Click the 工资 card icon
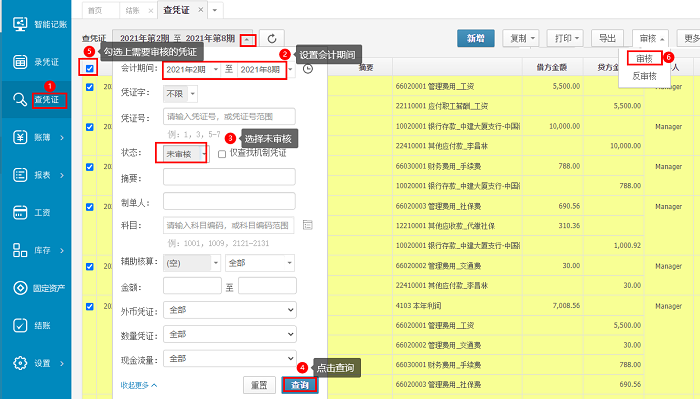Viewport: 700px width, 399px height. coord(20,212)
